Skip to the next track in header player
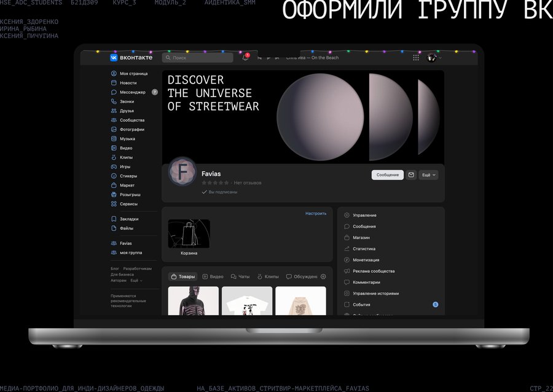 [x=277, y=58]
